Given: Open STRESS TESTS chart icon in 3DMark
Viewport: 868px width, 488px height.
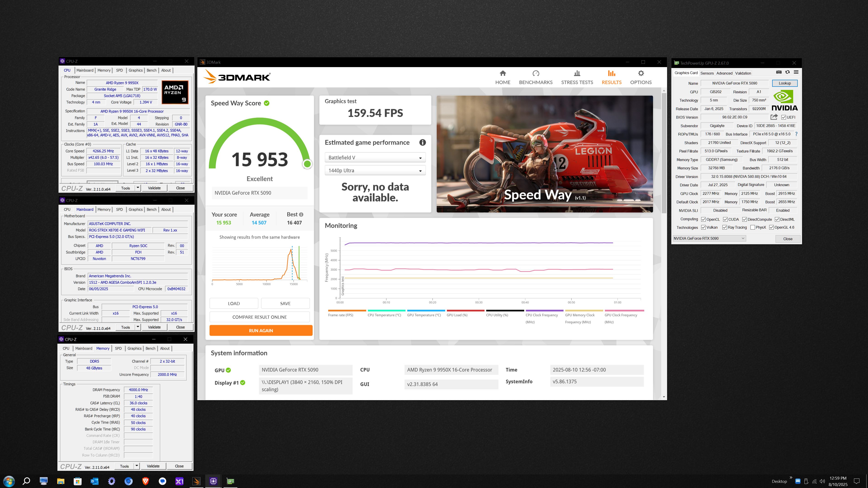Looking at the screenshot, I should pyautogui.click(x=577, y=73).
